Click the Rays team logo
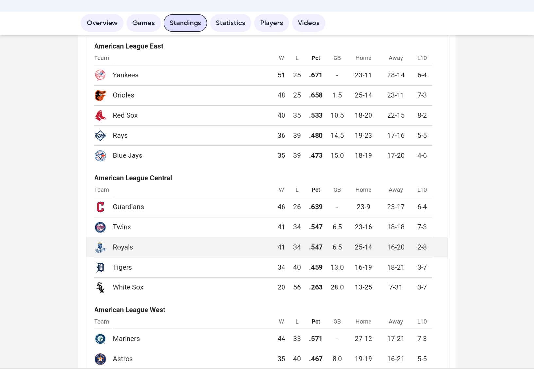This screenshot has width=534, height=392. (x=100, y=136)
